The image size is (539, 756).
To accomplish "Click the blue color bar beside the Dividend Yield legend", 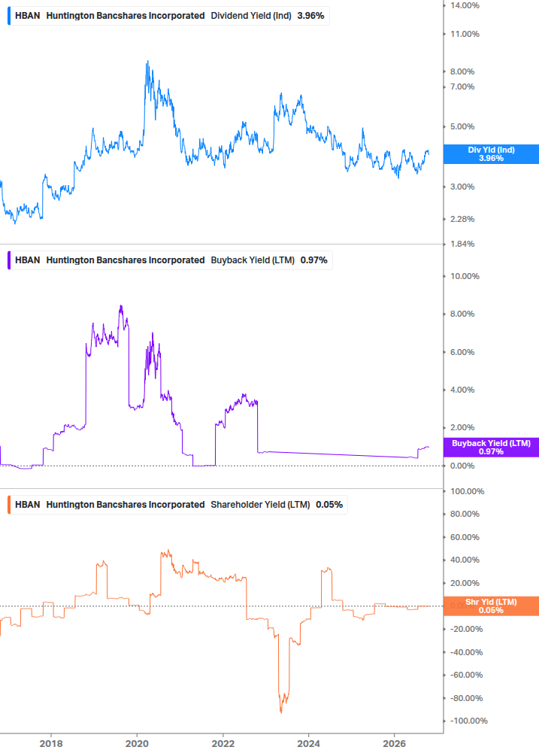I will 9,16.
